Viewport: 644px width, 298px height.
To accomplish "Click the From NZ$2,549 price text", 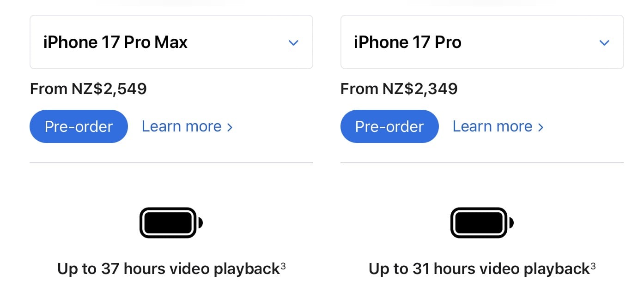I will tap(88, 89).
